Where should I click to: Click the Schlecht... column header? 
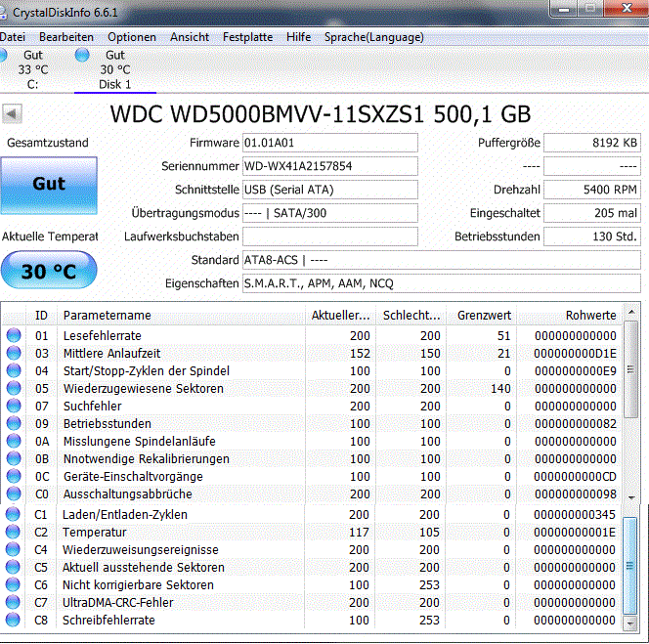[x=411, y=316]
